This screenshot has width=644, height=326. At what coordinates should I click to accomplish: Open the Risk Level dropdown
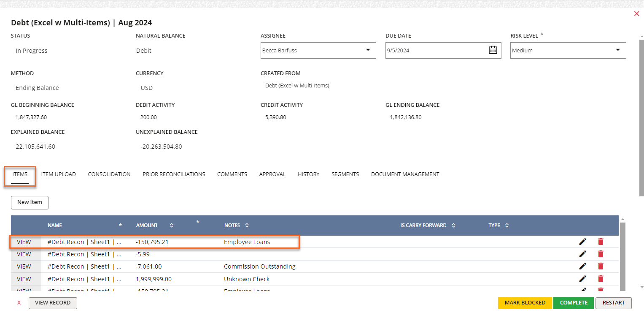point(618,50)
